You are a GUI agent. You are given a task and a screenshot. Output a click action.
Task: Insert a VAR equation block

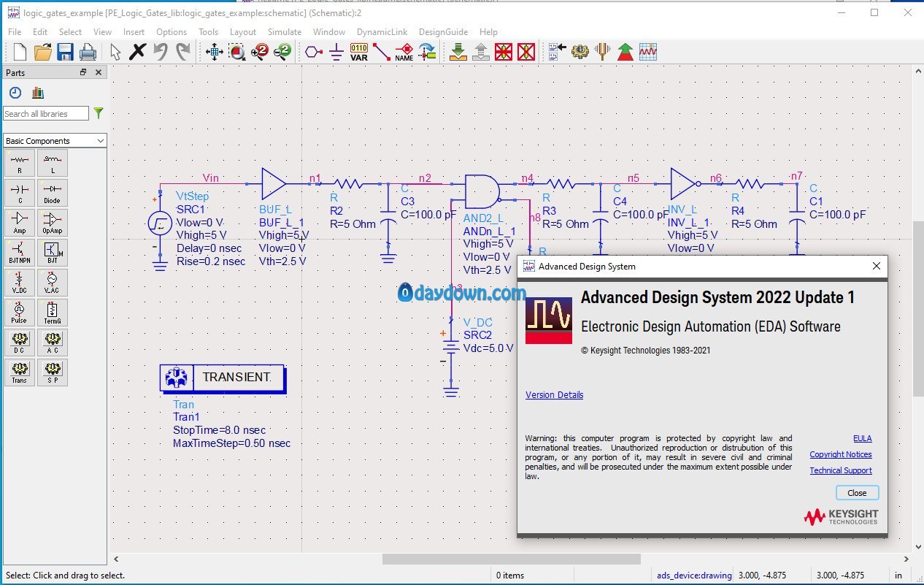[359, 52]
